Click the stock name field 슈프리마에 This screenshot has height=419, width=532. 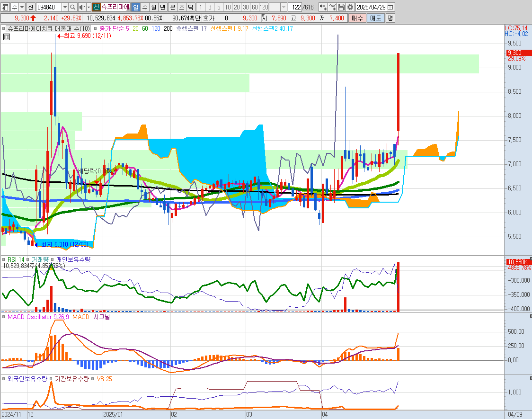(x=115, y=7)
